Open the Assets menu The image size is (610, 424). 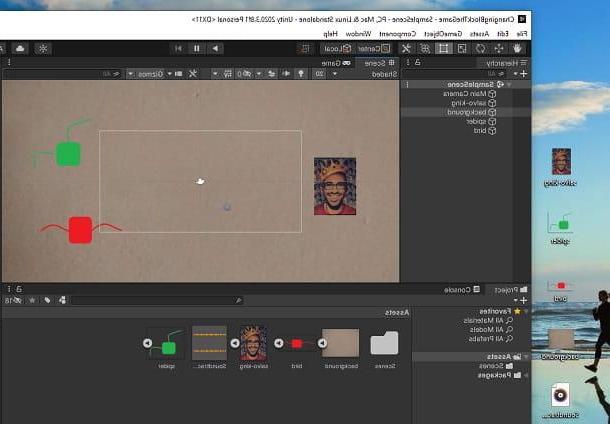click(480, 34)
